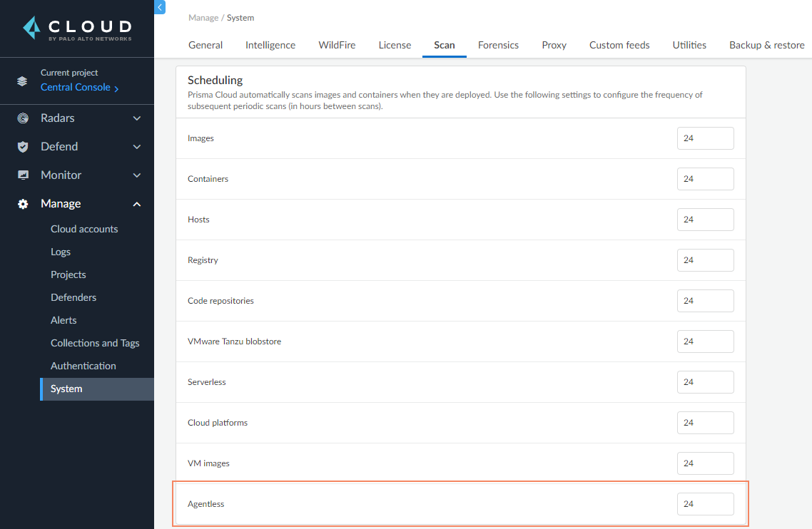812x529 pixels.
Task: Open Collections and Tags
Action: click(96, 343)
